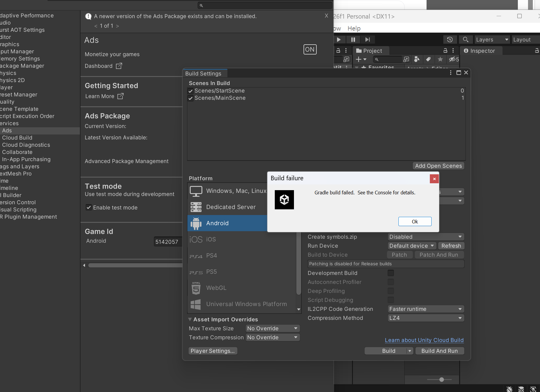This screenshot has width=540, height=392.
Task: Close the Build failure dialog
Action: point(434,179)
